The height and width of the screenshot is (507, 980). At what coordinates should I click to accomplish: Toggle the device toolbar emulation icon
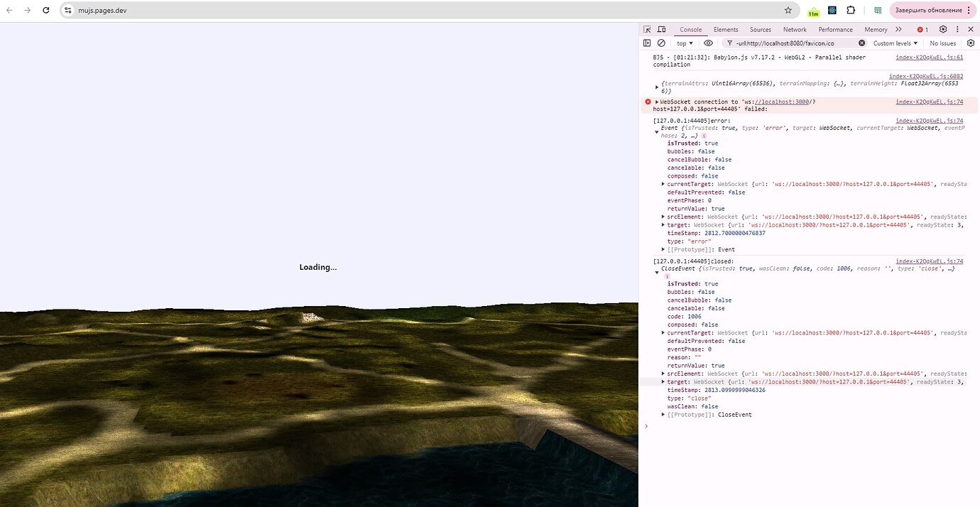661,29
